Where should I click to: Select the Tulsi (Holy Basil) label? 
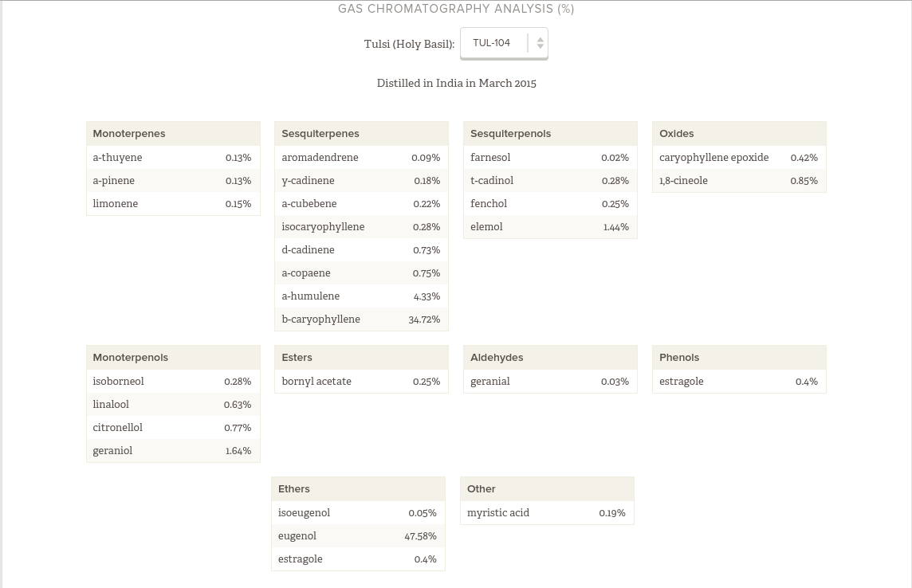click(x=409, y=44)
